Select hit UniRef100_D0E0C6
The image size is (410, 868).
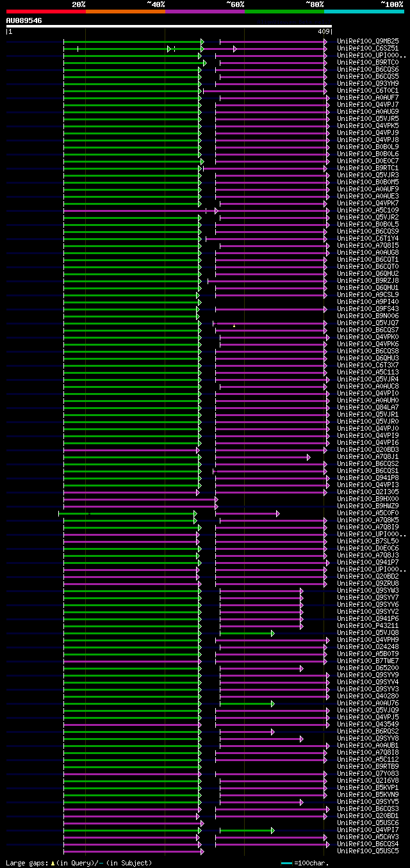pos(368,548)
